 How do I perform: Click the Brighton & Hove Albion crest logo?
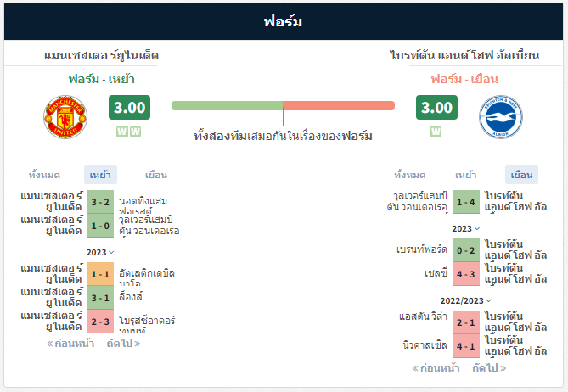(x=501, y=117)
